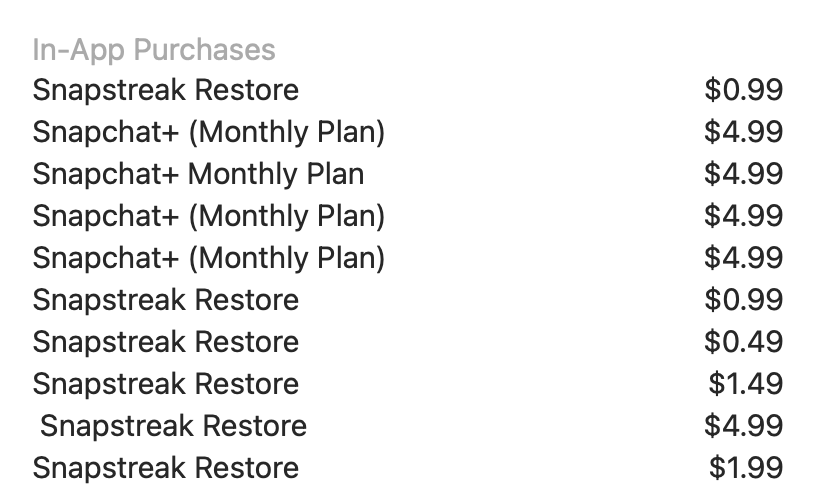The height and width of the screenshot is (496, 828).
Task: Click $4.99 of the last Snapchat+ (Monthly Plan)
Action: tap(744, 258)
